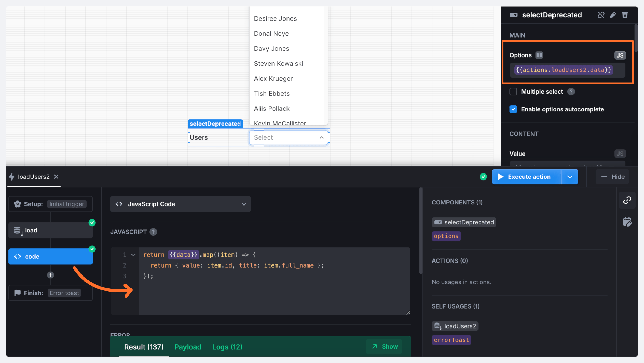Toggle the JS mode for Options
This screenshot has width=644, height=363.
pyautogui.click(x=620, y=55)
